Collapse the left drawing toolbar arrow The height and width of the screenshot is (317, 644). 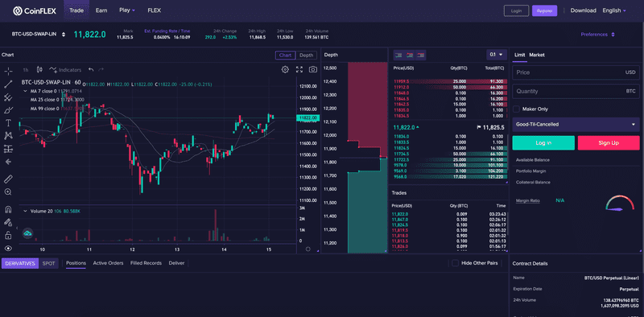(17, 228)
